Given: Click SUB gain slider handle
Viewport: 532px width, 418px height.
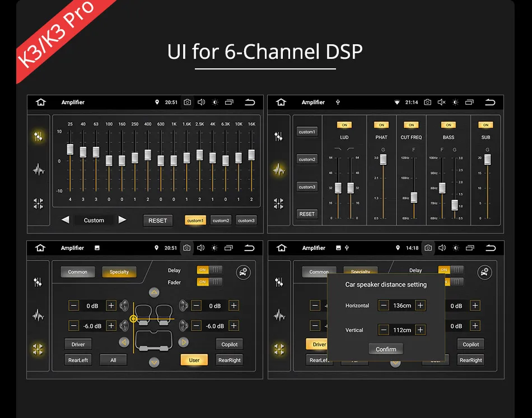Looking at the screenshot, I should 488,160.
